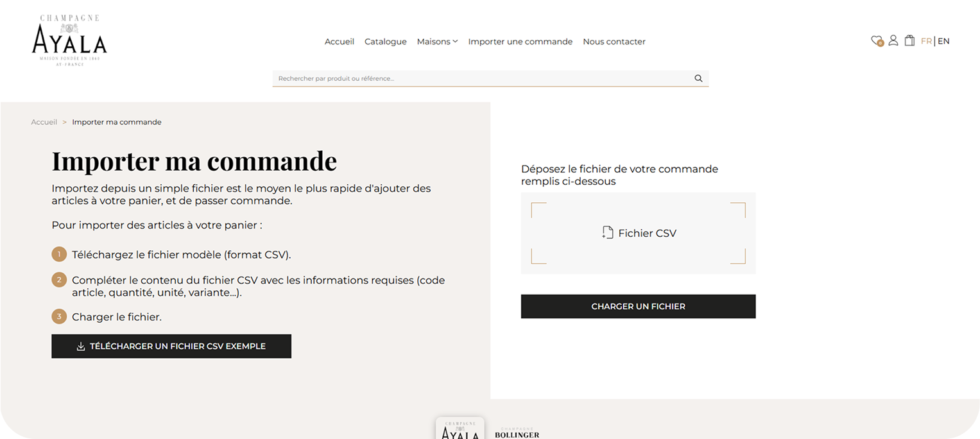Focus the product or reference search field

pos(483,78)
